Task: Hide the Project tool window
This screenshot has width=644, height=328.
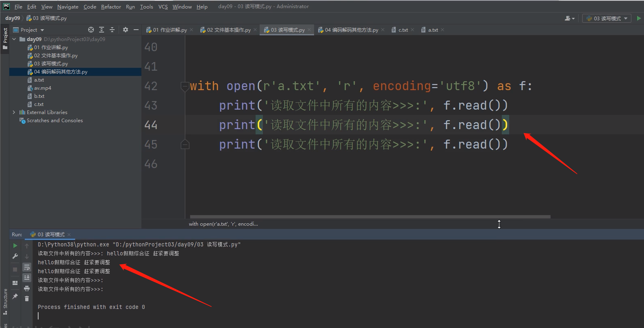Action: pyautogui.click(x=136, y=30)
